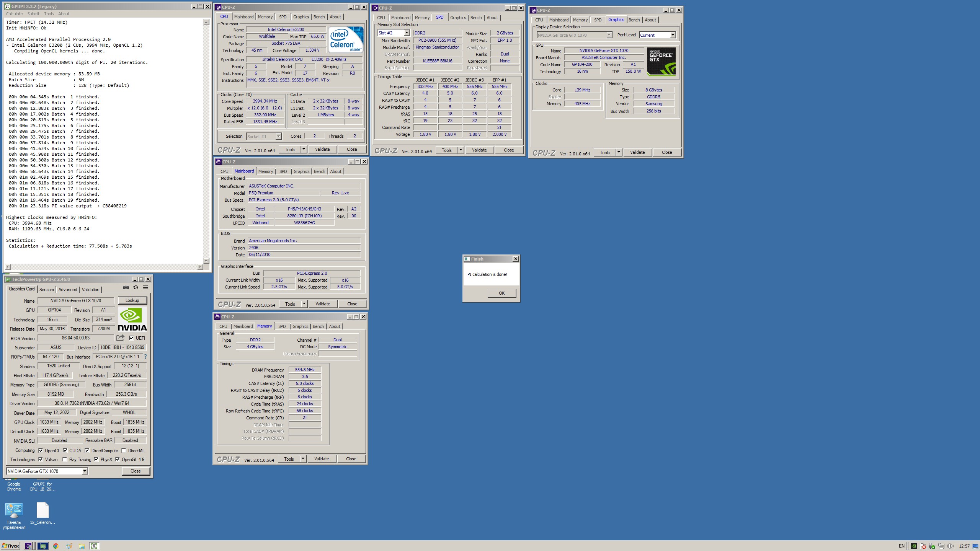Expand Tools dropdown arrow in CPU-Z Mainboard window
The height and width of the screenshot is (551, 980).
(x=304, y=304)
